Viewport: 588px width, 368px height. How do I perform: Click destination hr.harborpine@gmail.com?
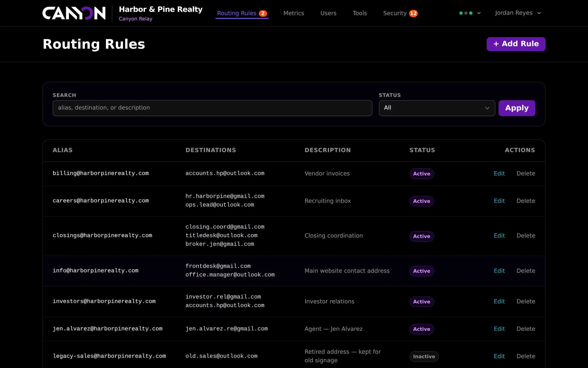pyautogui.click(x=225, y=196)
